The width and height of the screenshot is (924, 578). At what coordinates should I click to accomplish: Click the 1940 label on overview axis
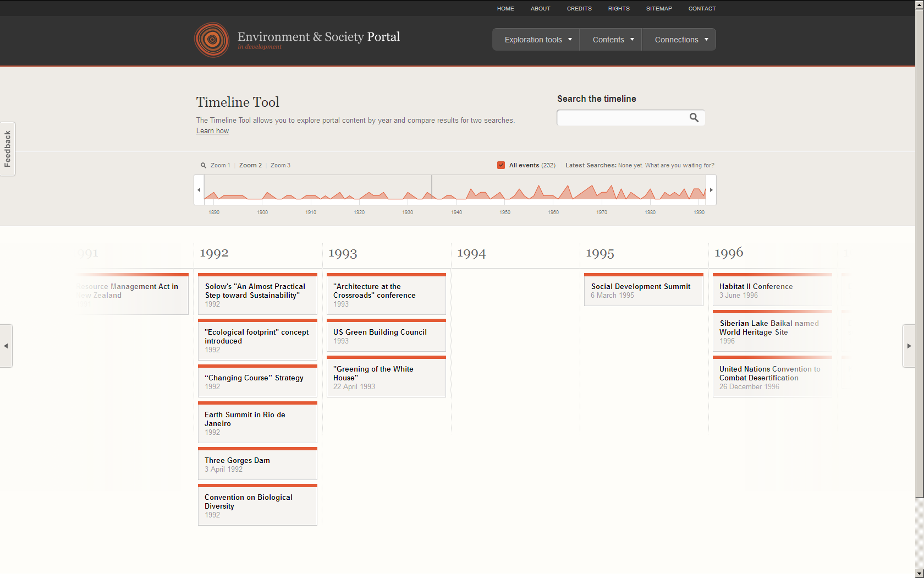pyautogui.click(x=457, y=212)
